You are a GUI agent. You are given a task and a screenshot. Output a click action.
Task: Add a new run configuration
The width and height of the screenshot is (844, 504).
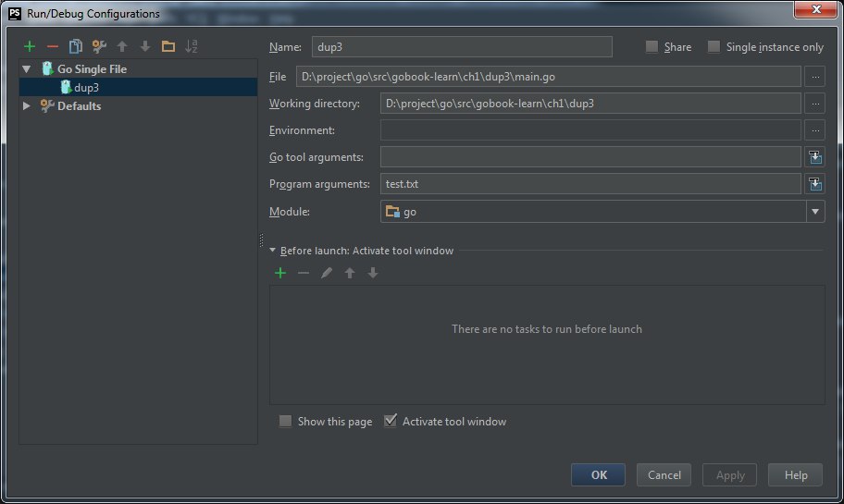coord(30,46)
